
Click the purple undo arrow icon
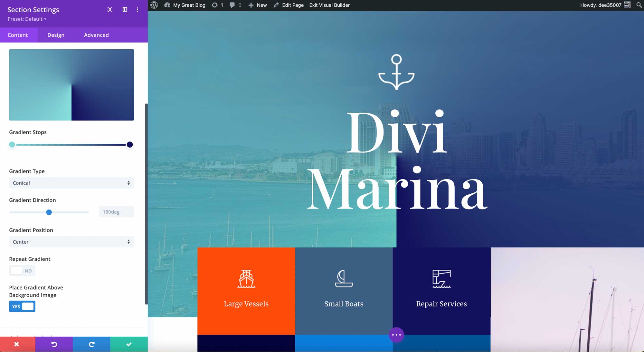[x=54, y=344]
